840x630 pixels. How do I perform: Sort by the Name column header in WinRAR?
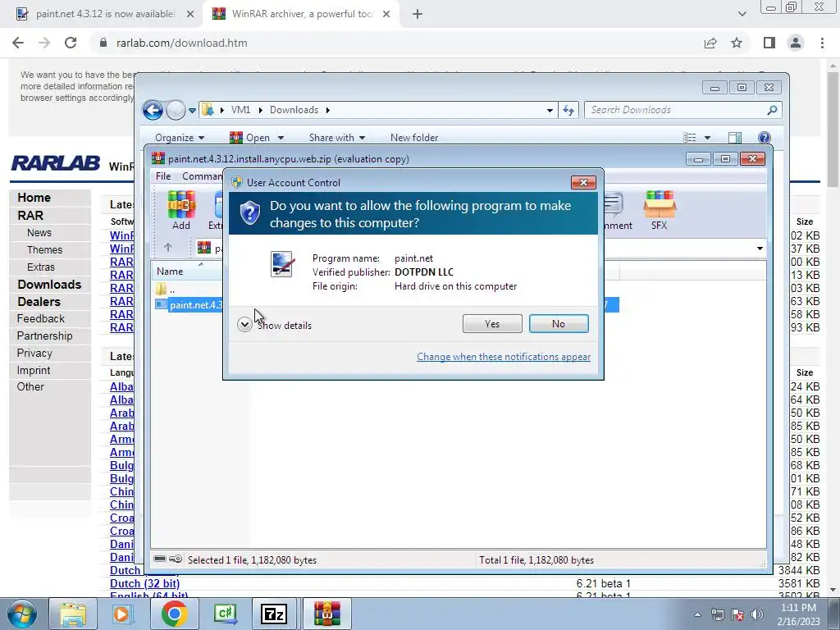(170, 272)
